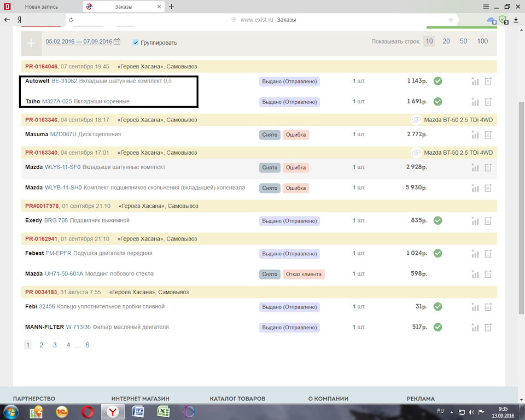Open the КАТАЛОГ ТОВАРОВ footer section
Screen dimensions: 525x420
(x=237, y=399)
